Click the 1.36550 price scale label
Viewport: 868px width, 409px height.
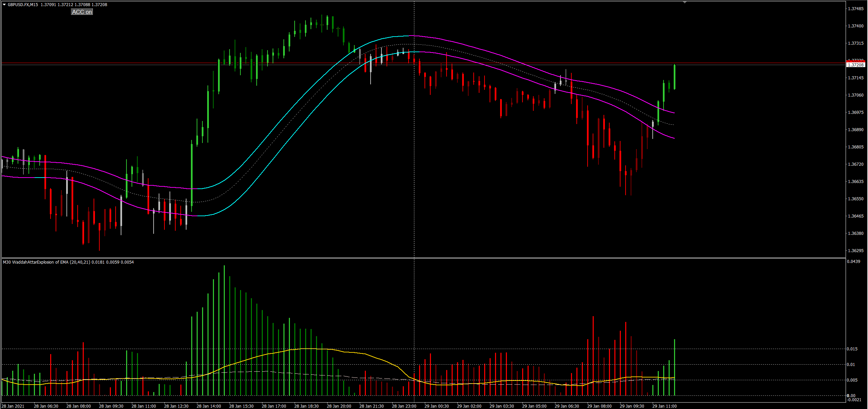[855, 199]
